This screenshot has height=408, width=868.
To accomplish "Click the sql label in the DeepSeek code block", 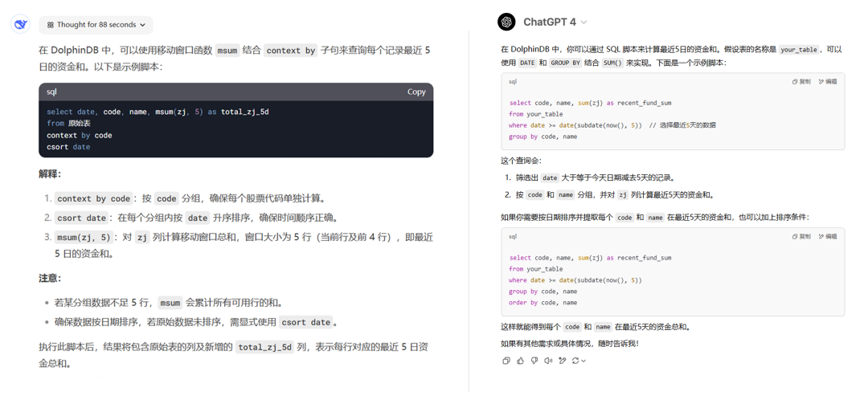I will point(51,92).
